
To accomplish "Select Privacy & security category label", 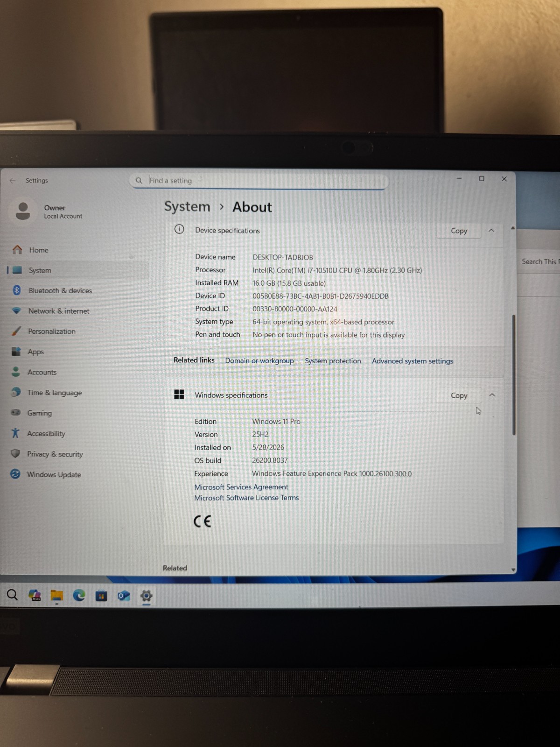I will click(55, 454).
